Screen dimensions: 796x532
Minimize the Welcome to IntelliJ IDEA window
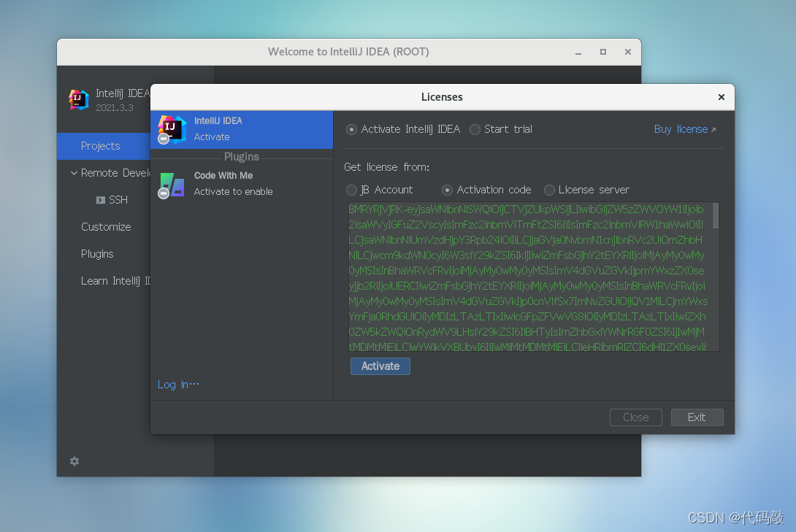coord(578,53)
